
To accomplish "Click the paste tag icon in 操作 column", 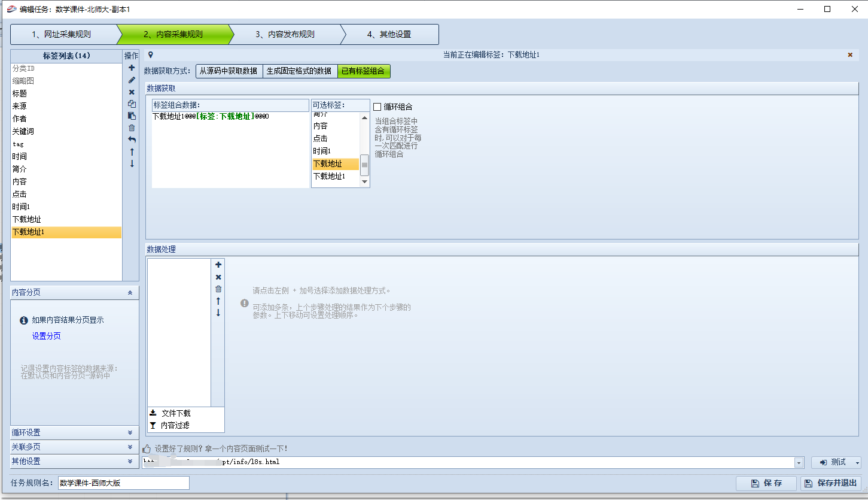I will [x=132, y=116].
